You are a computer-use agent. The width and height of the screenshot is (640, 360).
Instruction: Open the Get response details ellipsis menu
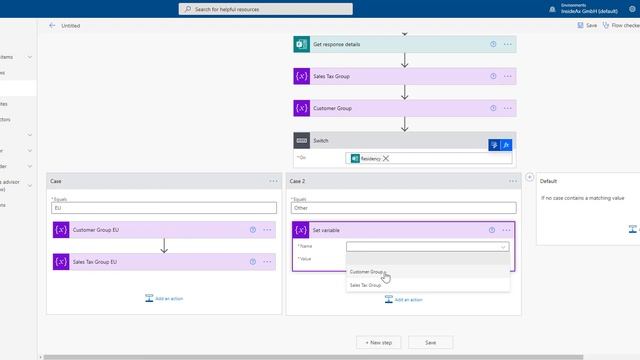[507, 44]
